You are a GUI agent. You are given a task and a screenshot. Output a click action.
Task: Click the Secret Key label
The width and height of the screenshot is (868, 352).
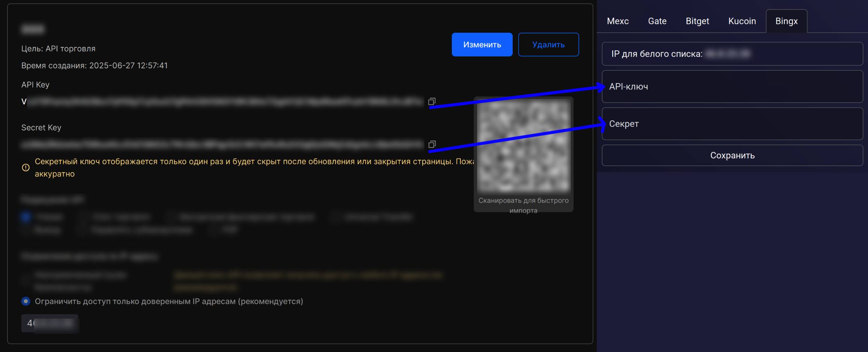point(41,127)
